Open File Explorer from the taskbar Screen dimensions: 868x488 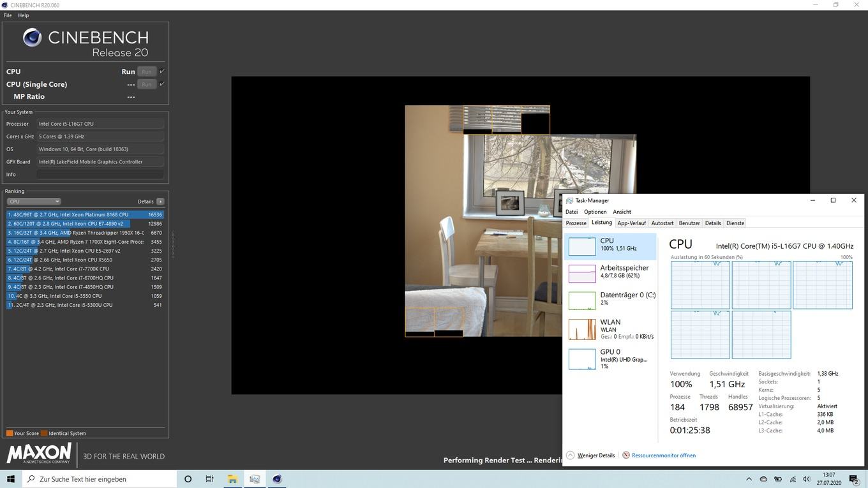[x=232, y=479]
